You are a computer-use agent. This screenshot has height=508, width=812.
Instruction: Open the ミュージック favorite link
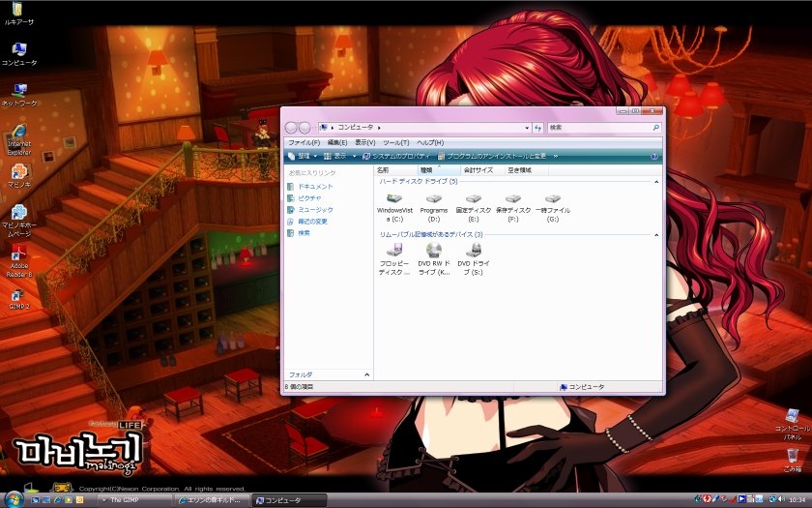[309, 210]
